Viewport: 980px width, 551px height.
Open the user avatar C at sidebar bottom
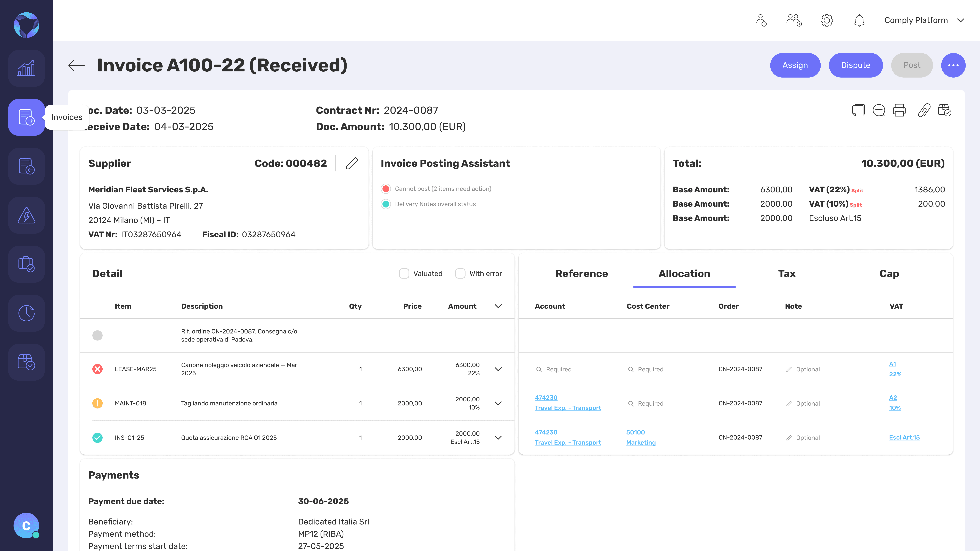tap(26, 525)
